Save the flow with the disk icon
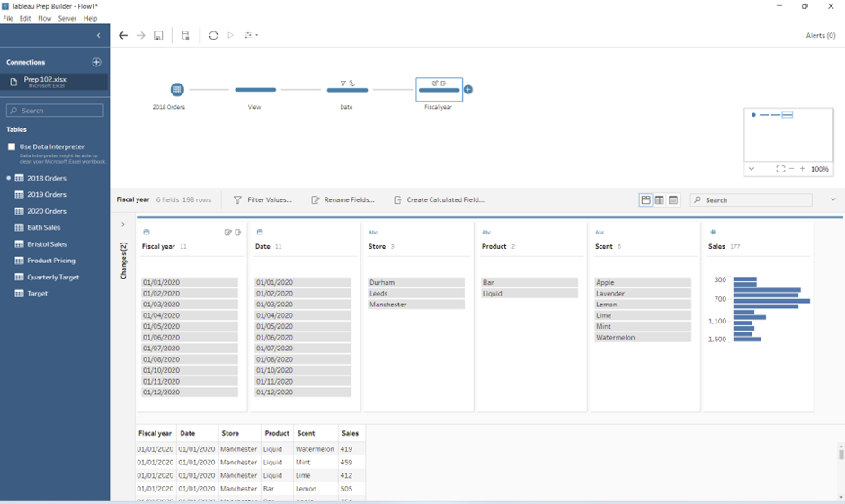 click(158, 36)
